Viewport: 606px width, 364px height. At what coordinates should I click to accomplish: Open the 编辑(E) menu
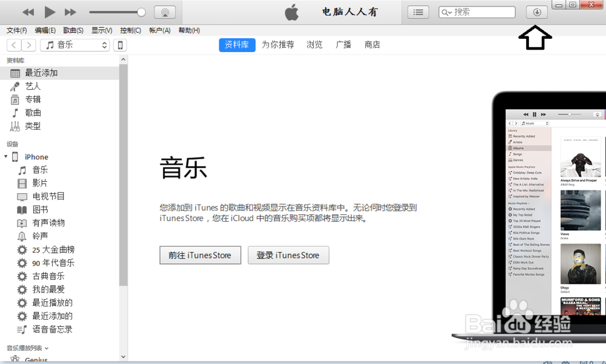(45, 30)
